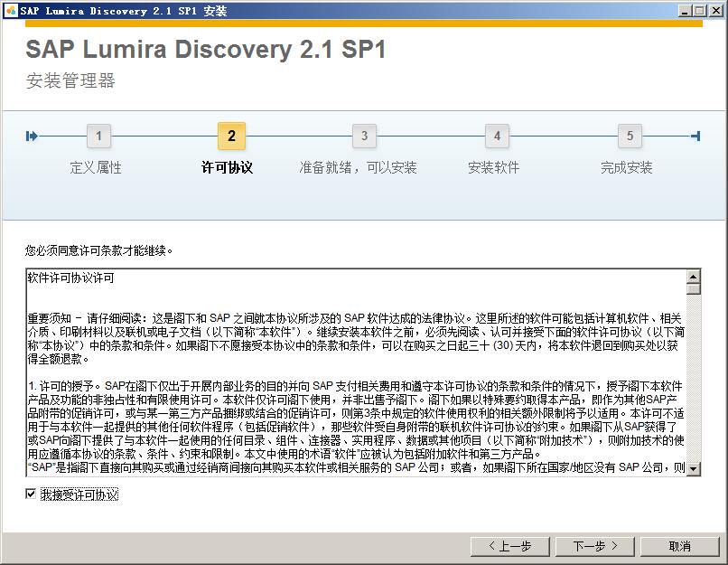Click the 定义属性 step label
The width and height of the screenshot is (728, 565).
click(x=96, y=167)
